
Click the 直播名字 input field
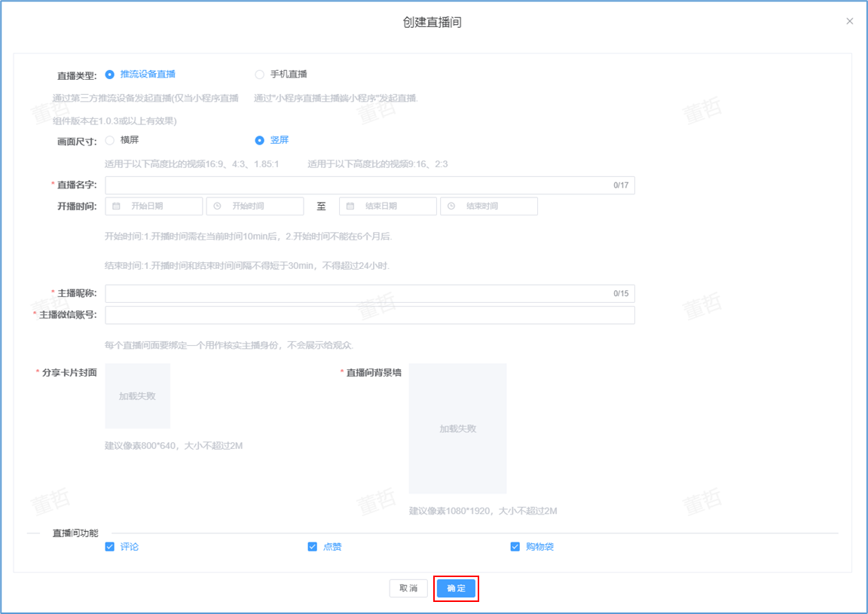point(370,185)
